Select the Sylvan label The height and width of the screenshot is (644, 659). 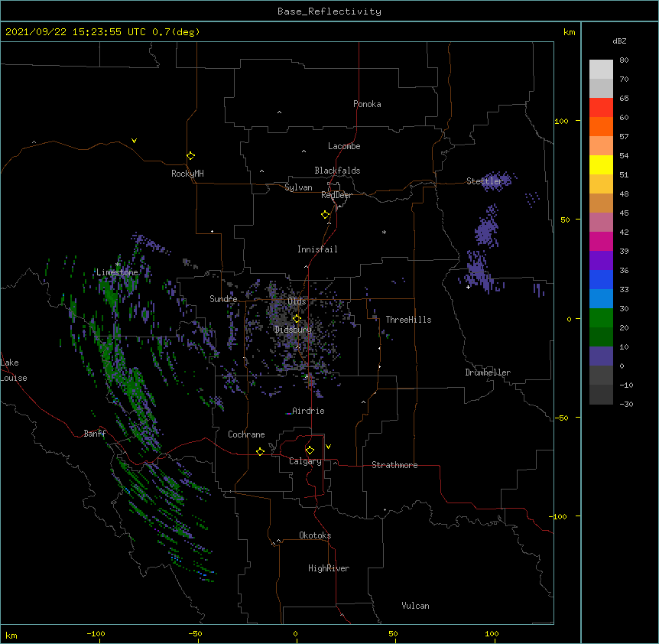[x=298, y=187]
